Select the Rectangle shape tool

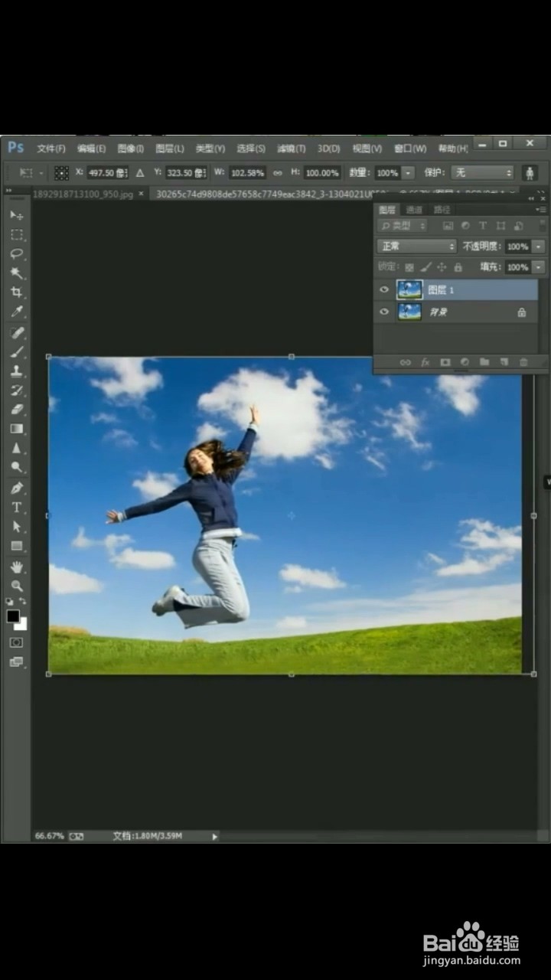pos(16,546)
